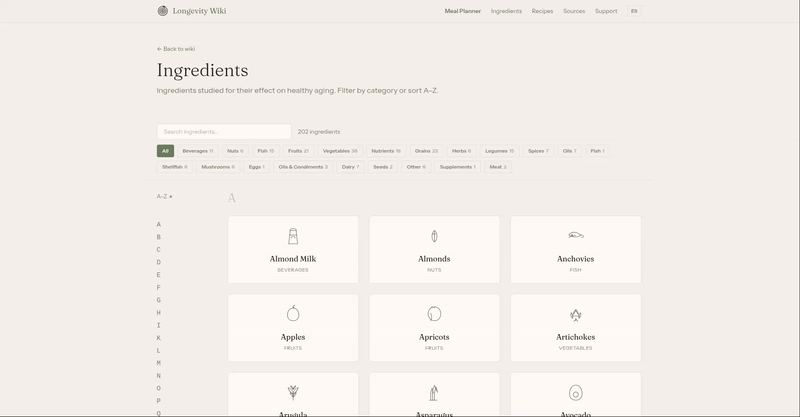The height and width of the screenshot is (417, 800).
Task: Switch language with the ES button
Action: (x=634, y=11)
